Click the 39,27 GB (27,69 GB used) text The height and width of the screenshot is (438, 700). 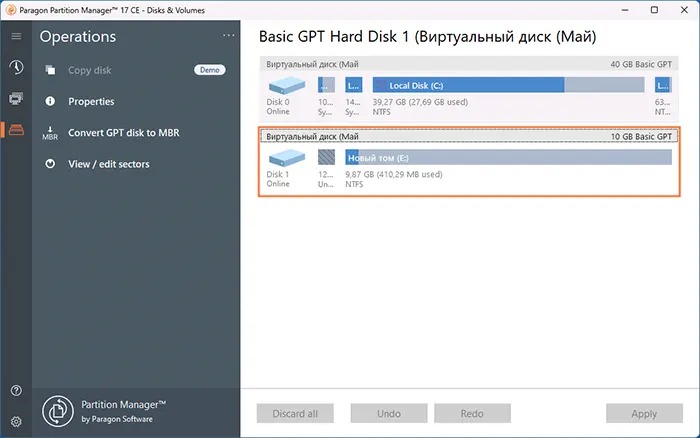(x=421, y=102)
